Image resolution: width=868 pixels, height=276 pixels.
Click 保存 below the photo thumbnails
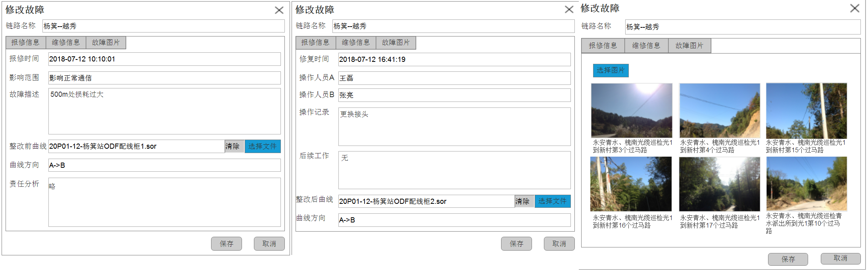pos(787,259)
